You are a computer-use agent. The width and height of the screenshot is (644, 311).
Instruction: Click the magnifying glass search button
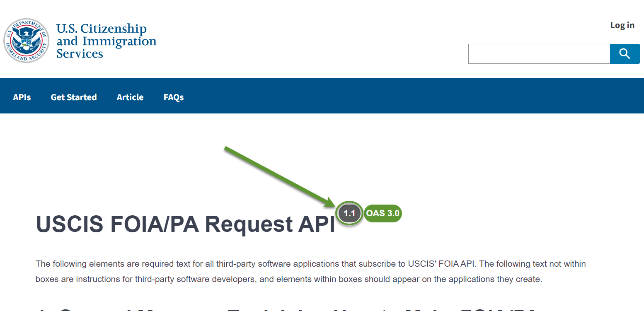coord(625,54)
